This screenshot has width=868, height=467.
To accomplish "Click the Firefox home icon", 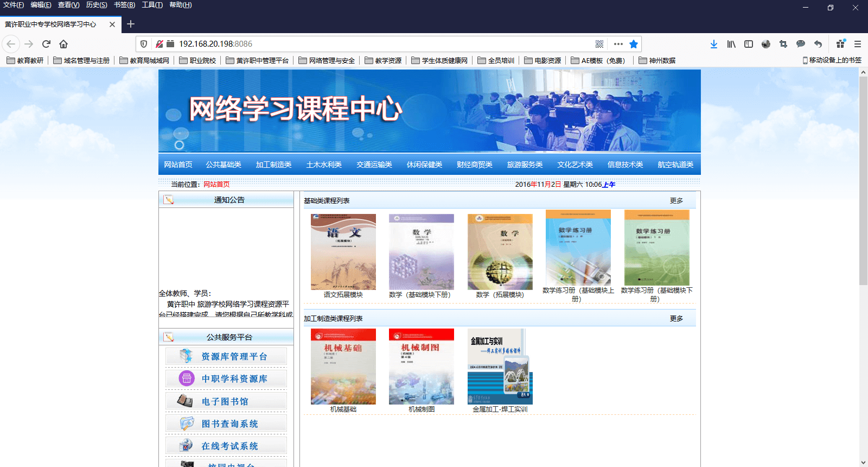I will pos(63,44).
